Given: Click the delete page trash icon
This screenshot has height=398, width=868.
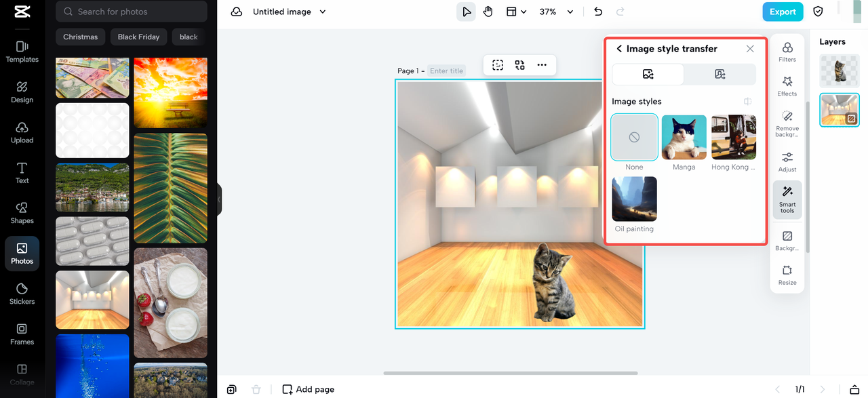Looking at the screenshot, I should (256, 389).
